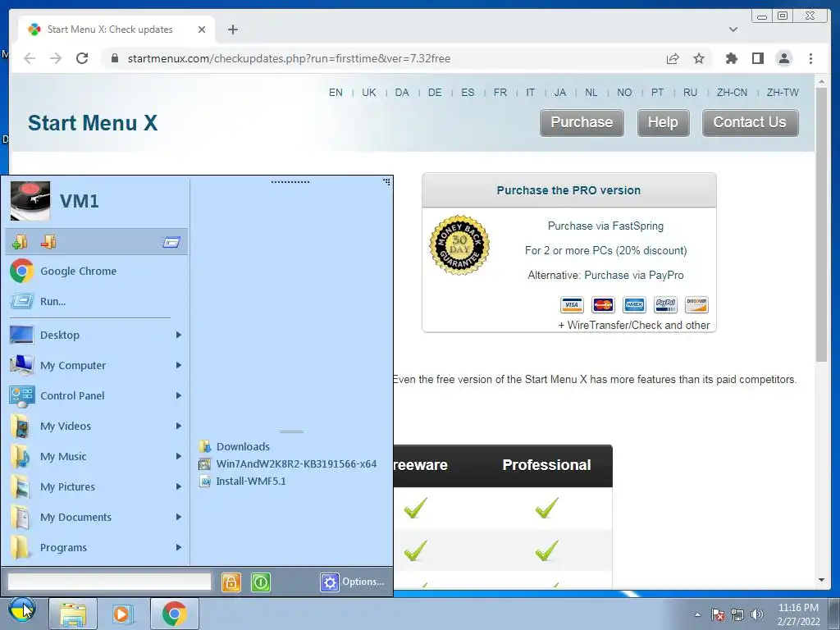The image size is (840, 630).
Task: Click the volume speaker tray icon
Action: point(757,614)
